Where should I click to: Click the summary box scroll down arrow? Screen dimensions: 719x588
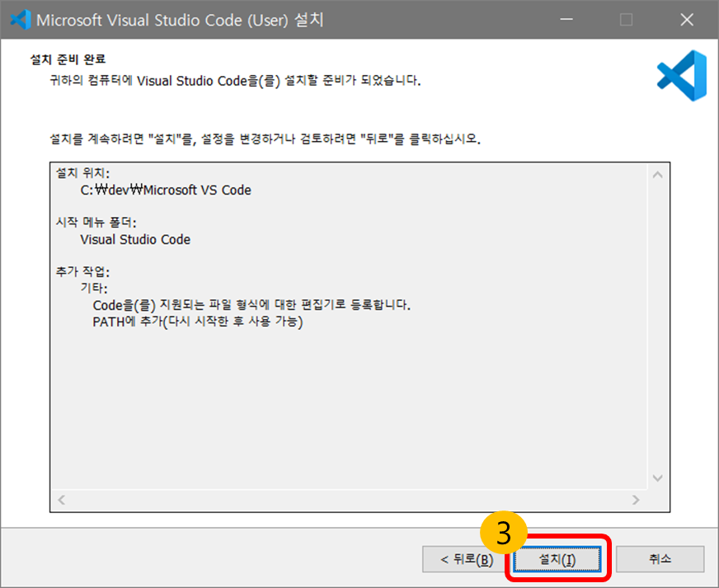point(657,478)
